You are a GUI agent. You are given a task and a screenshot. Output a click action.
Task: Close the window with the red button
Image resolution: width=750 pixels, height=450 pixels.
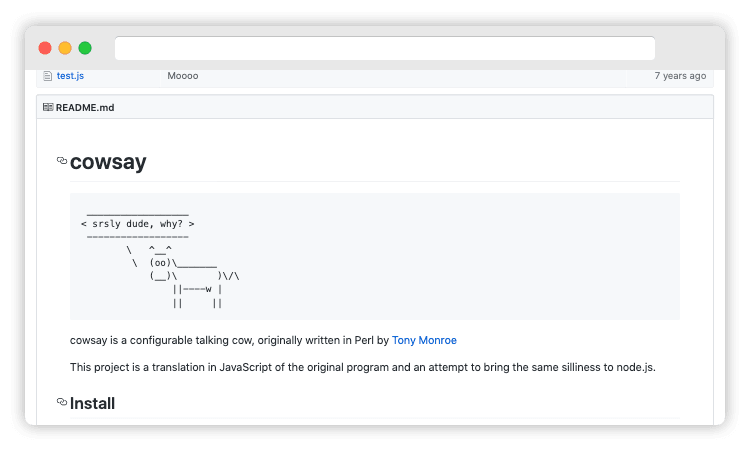pyautogui.click(x=45, y=48)
